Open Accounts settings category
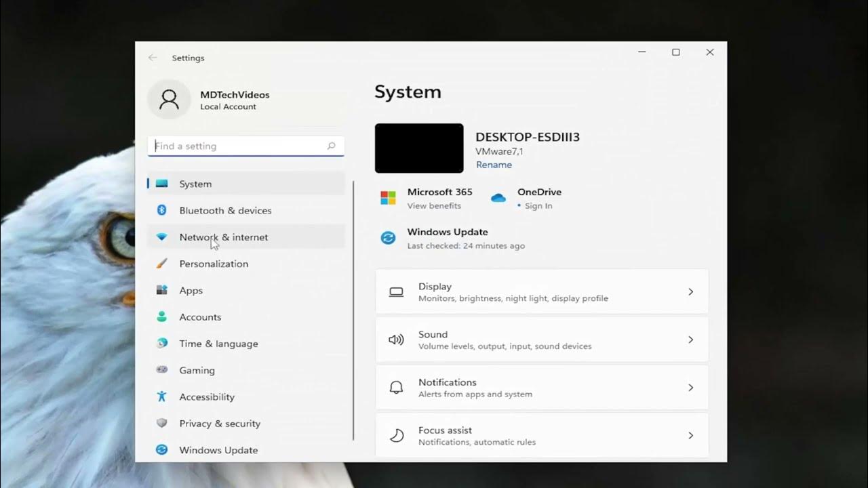 point(246,317)
